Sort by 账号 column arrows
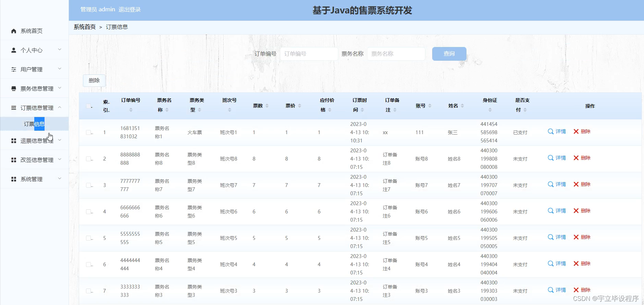The width and height of the screenshot is (644, 305). pos(430,106)
